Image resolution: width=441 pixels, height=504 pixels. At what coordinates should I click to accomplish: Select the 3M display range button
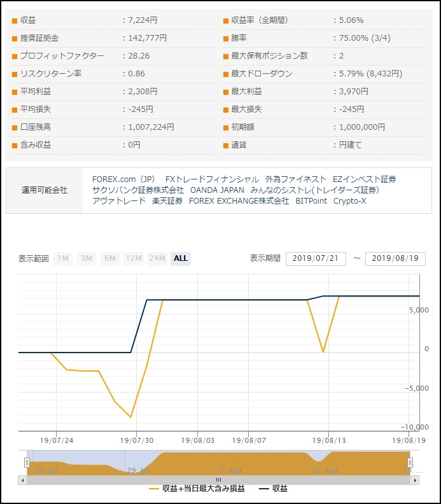pyautogui.click(x=87, y=258)
